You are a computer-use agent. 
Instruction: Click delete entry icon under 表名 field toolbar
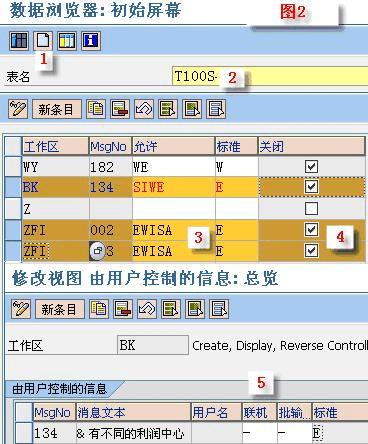[x=120, y=109]
